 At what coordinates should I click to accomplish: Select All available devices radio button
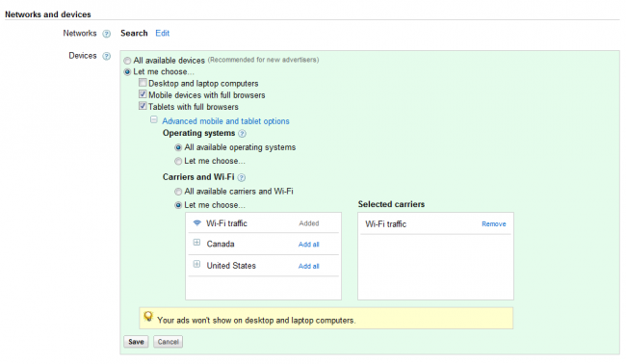[x=127, y=61]
